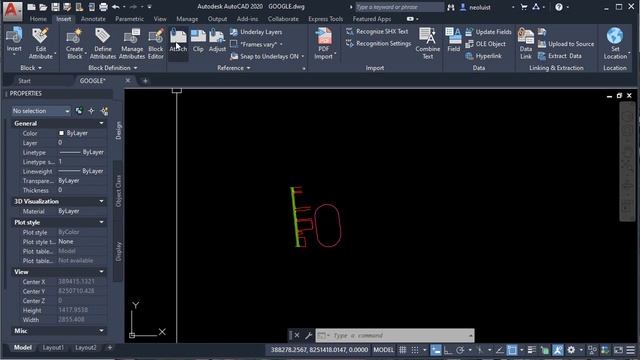Click Recognition Settings button
The height and width of the screenshot is (360, 640).
(378, 43)
